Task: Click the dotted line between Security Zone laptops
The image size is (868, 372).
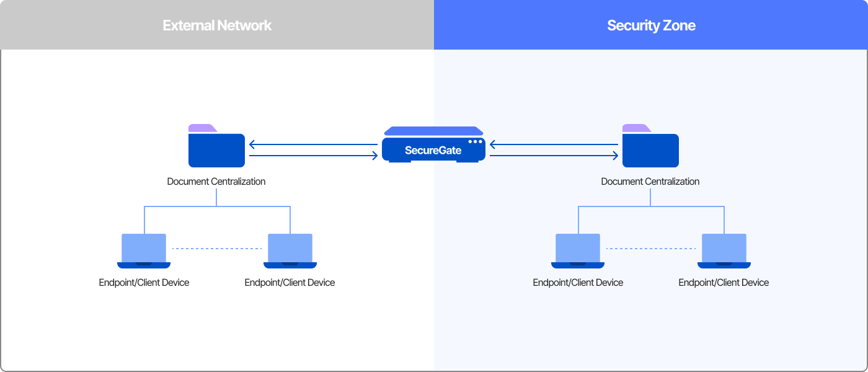Action: [x=651, y=249]
